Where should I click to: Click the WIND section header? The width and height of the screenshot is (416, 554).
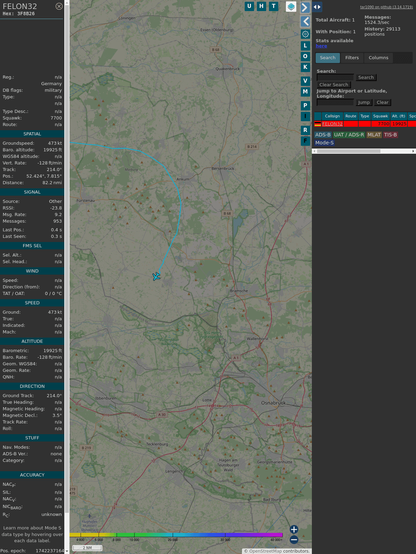pos(32,271)
